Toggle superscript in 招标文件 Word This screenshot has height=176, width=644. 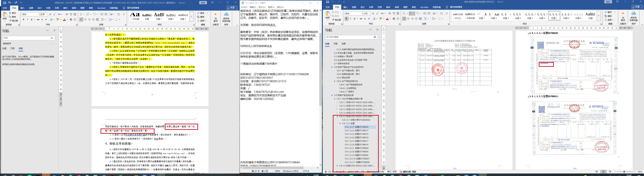(46, 19)
